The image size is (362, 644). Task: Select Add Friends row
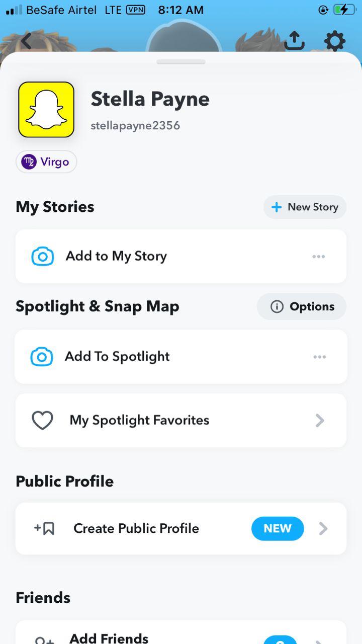point(181,632)
